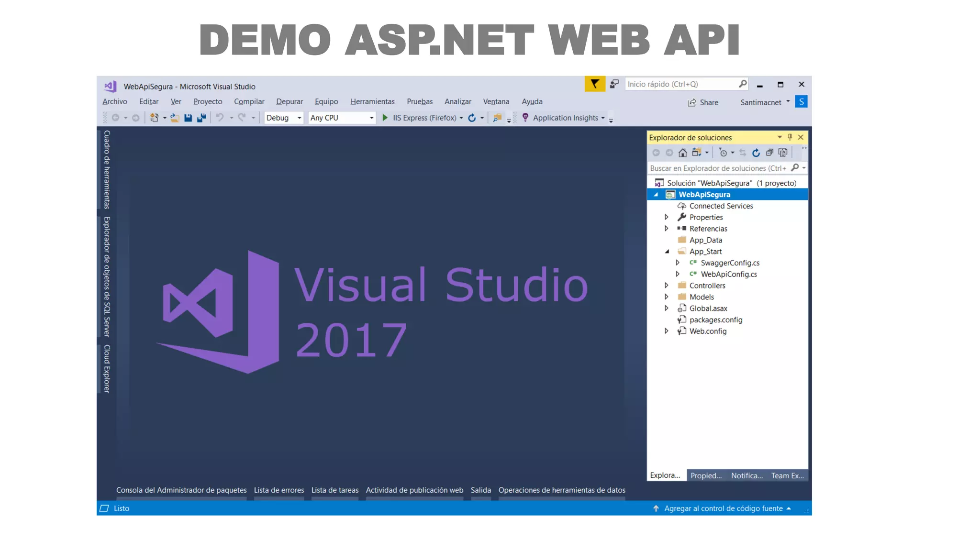
Task: Click the status bar window icon beside Listo
Action: pyautogui.click(x=104, y=508)
